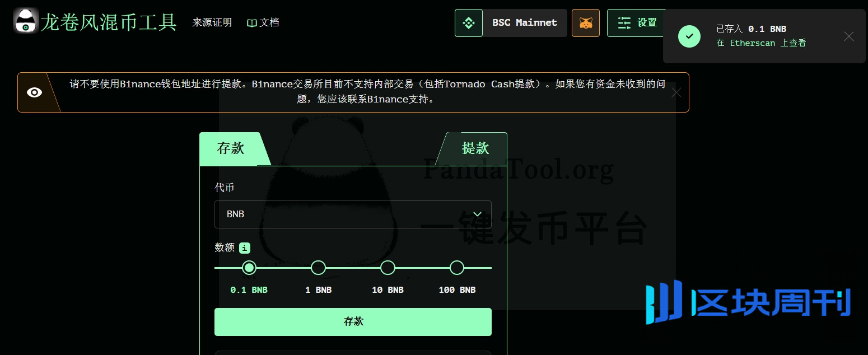
Task: Select the 0.1 BNB amount option
Action: 249,268
